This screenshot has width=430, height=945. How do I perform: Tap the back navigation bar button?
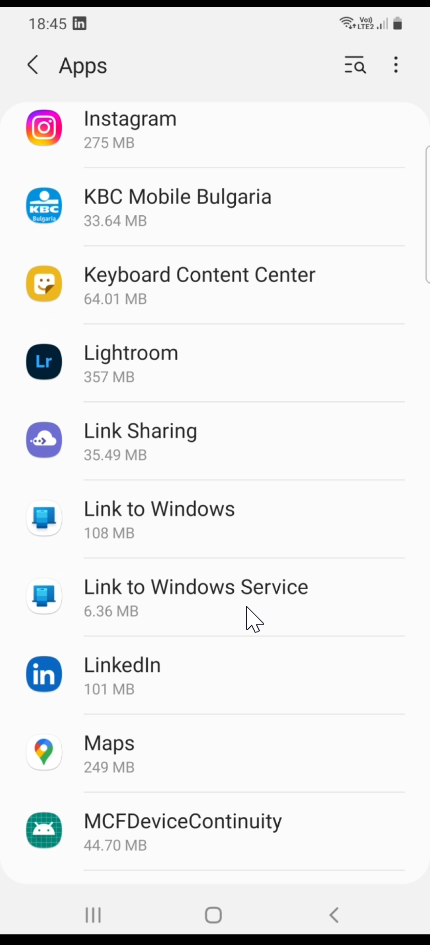(334, 915)
